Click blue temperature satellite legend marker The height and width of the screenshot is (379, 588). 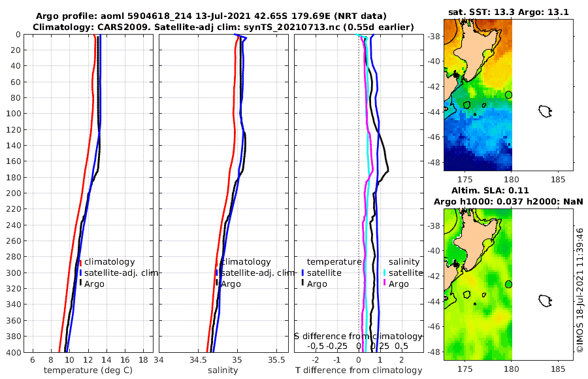point(302,272)
